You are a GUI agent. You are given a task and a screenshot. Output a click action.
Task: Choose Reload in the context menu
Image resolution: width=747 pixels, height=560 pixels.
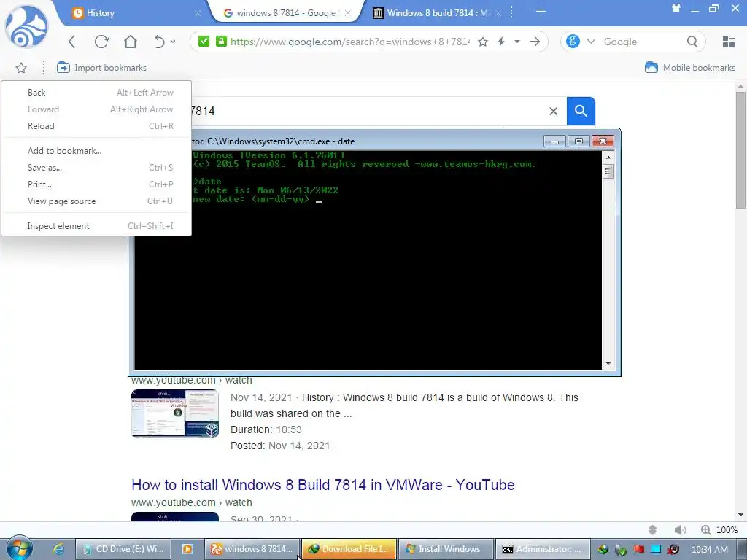point(96,126)
